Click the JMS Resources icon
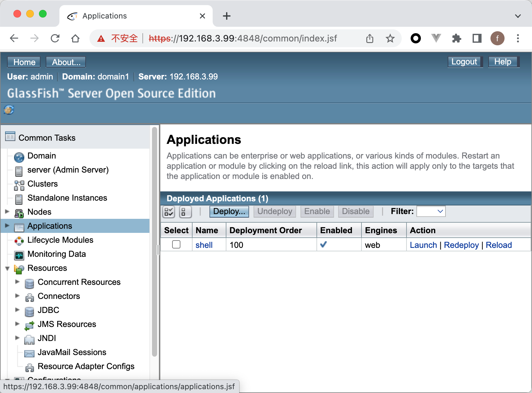The width and height of the screenshot is (532, 393). 29,325
